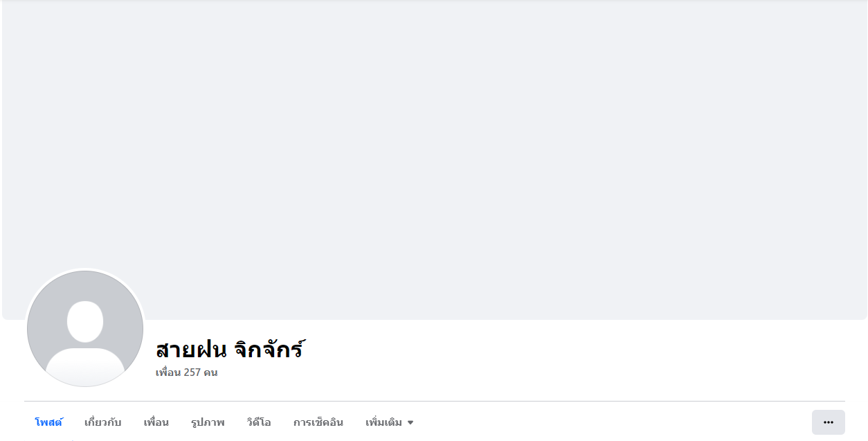Click the empty gray cover photo area

(x=435, y=138)
